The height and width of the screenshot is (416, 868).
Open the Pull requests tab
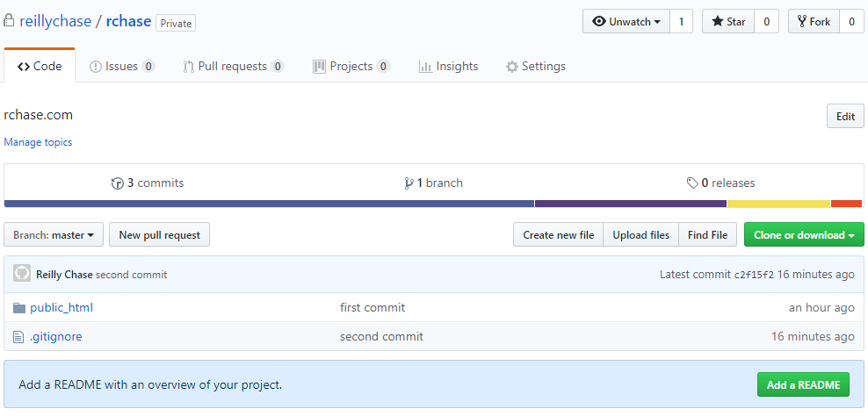pos(233,67)
